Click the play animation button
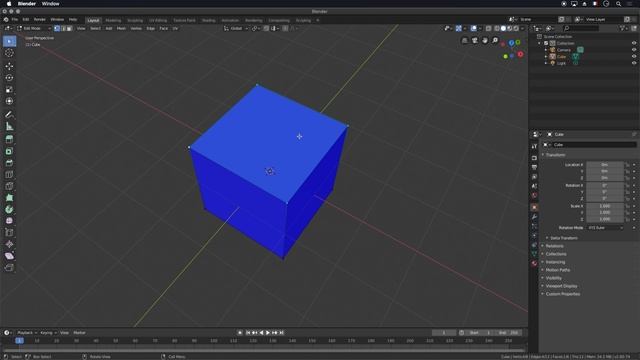Viewport: 640px width, 360px height. [x=268, y=333]
